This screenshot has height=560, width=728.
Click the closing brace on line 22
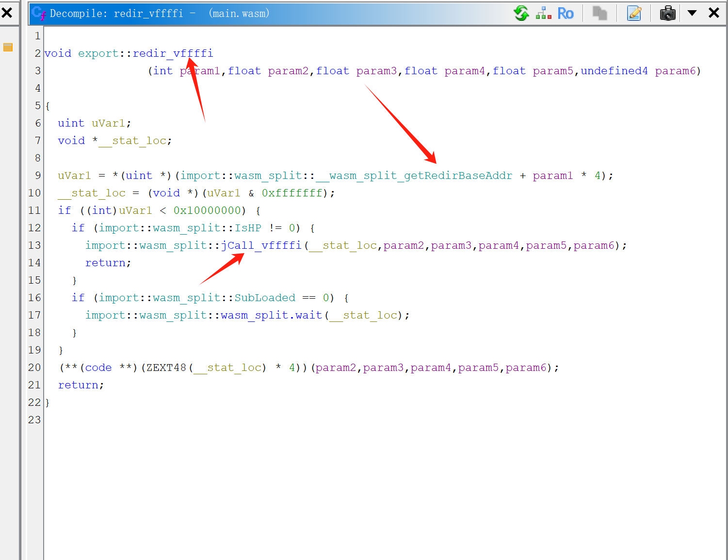(x=47, y=402)
